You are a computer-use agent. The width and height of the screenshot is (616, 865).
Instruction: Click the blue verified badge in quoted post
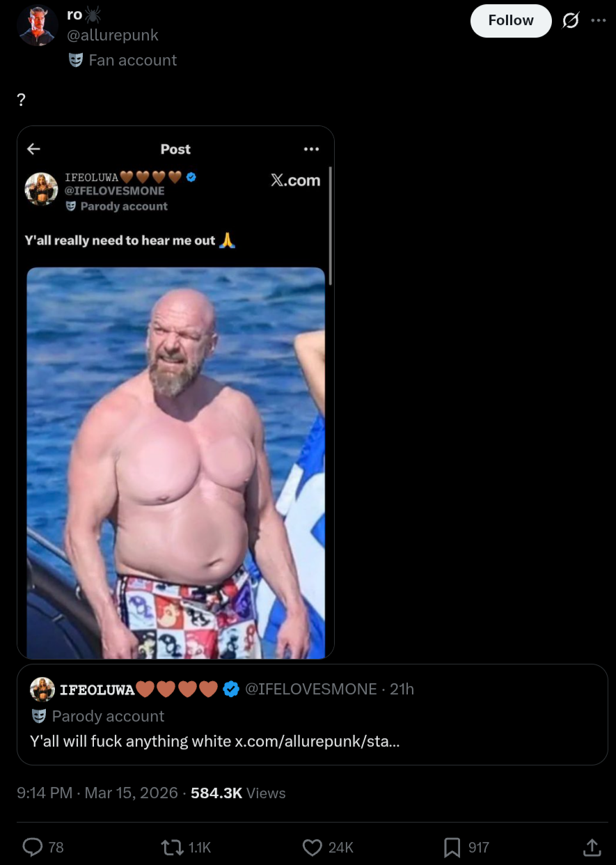231,689
